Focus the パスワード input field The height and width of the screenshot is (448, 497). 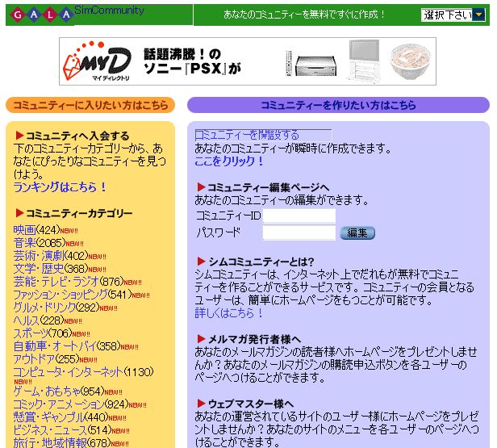click(299, 233)
